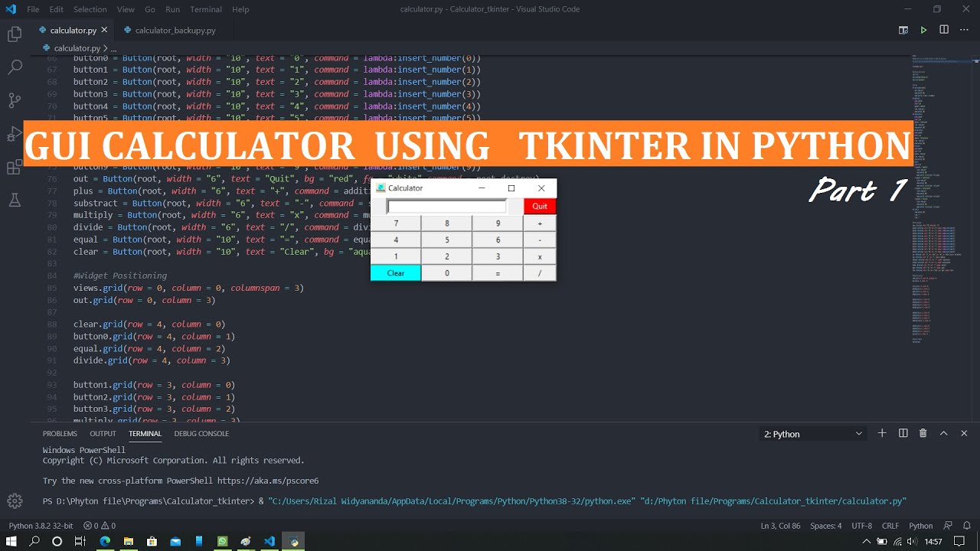980x551 pixels.
Task: Open the Run menu
Action: tap(172, 9)
